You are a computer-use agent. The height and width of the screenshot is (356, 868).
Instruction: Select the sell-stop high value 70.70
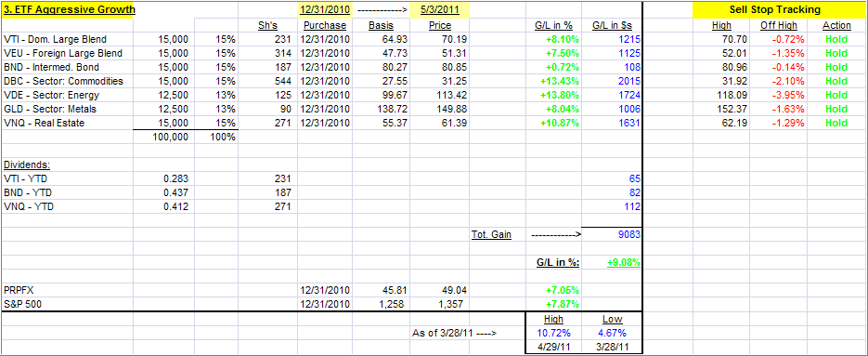(x=720, y=39)
